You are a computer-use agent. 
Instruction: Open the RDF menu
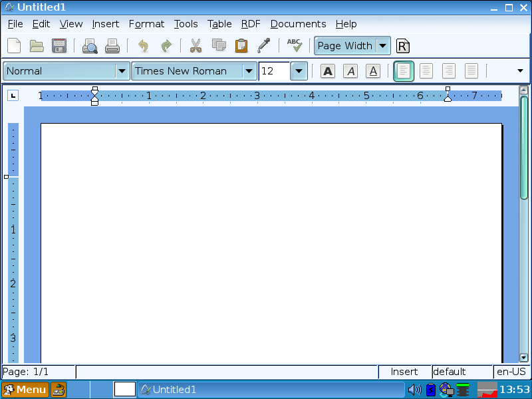coord(251,24)
